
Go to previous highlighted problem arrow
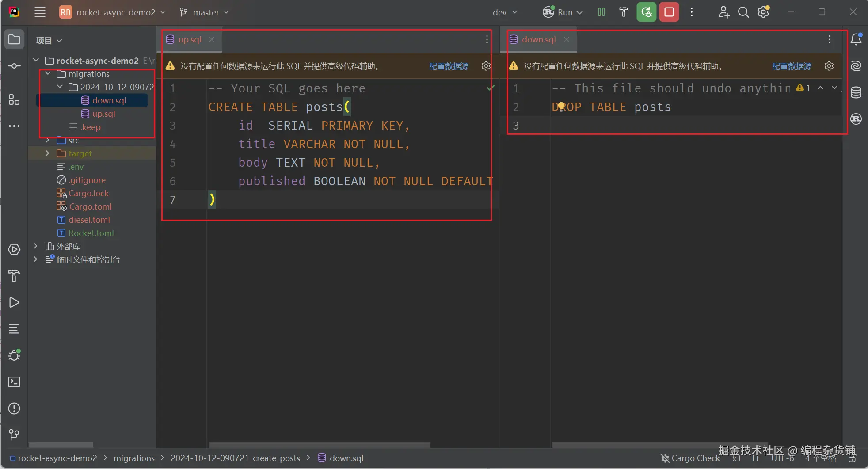(x=820, y=88)
